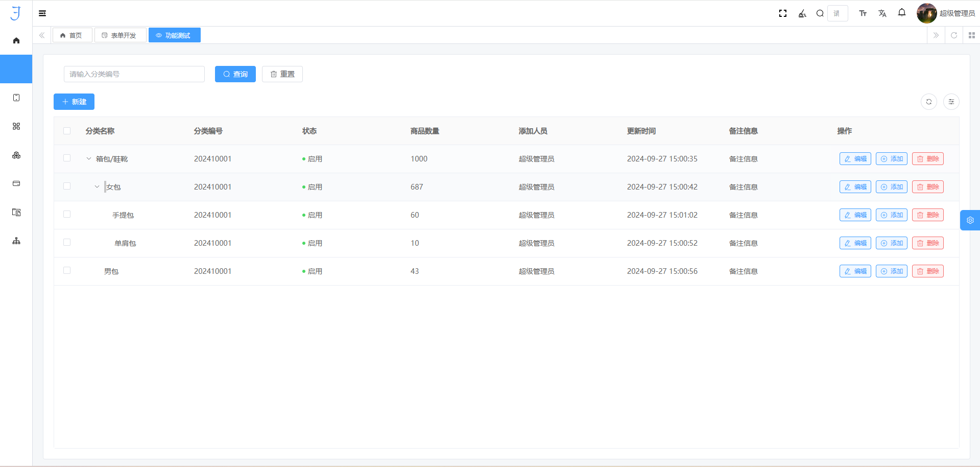The image size is (980, 467).
Task: Delete the 单肩包 row
Action: point(927,243)
